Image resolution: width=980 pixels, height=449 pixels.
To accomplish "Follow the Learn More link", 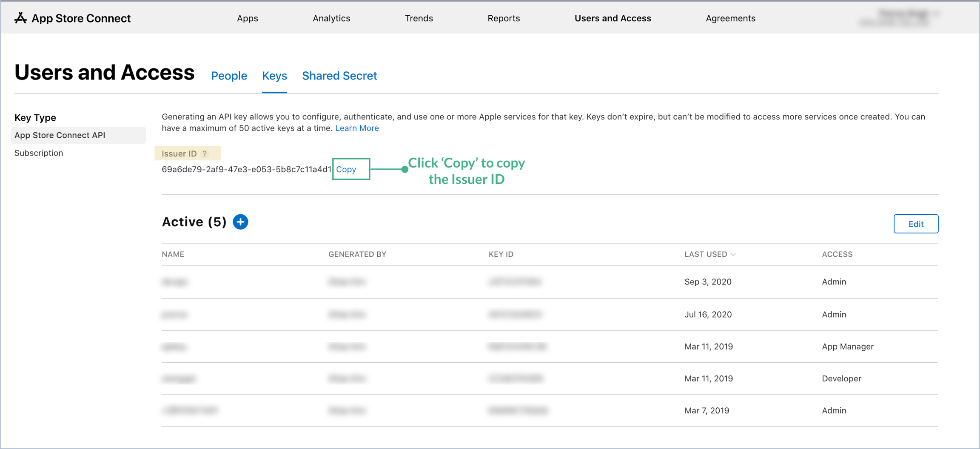I will 356,128.
